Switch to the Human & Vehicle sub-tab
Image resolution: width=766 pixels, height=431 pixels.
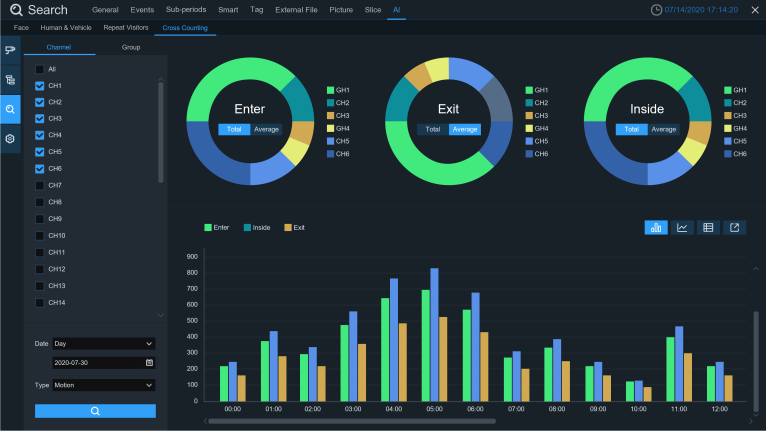click(66, 28)
